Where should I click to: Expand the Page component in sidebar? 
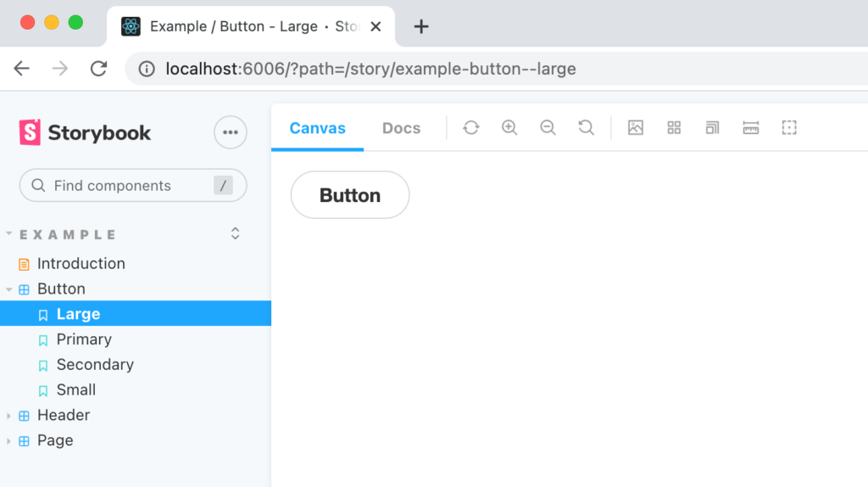tap(9, 441)
